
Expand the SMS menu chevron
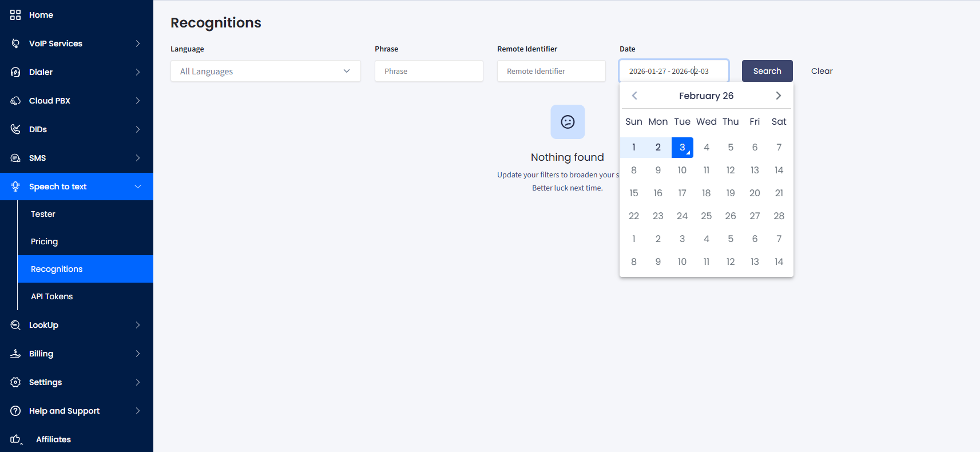tap(138, 158)
